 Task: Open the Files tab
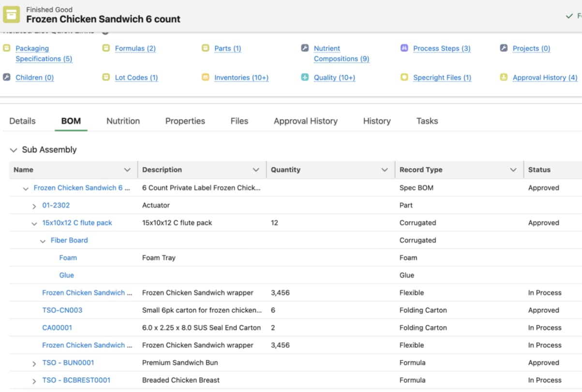[239, 121]
